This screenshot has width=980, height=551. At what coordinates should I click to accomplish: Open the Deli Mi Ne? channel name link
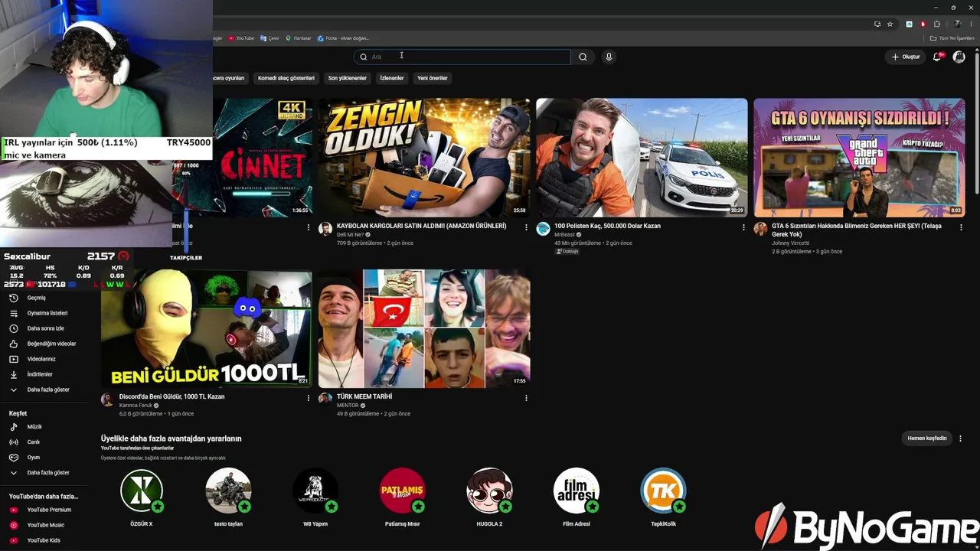pyautogui.click(x=351, y=235)
